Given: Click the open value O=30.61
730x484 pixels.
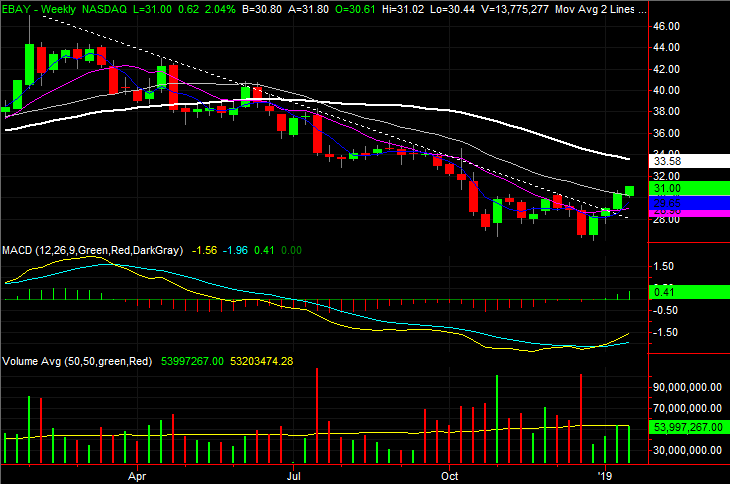Looking at the screenshot, I should click(x=355, y=9).
